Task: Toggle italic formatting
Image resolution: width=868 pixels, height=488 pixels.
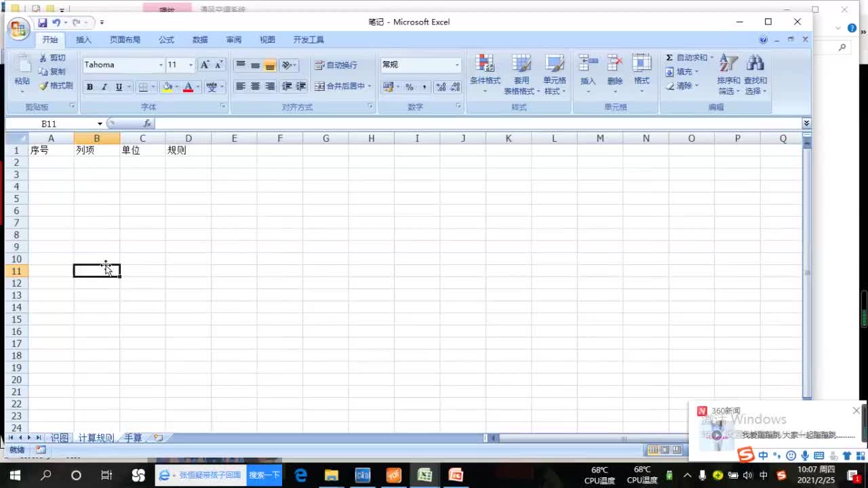Action: point(104,87)
